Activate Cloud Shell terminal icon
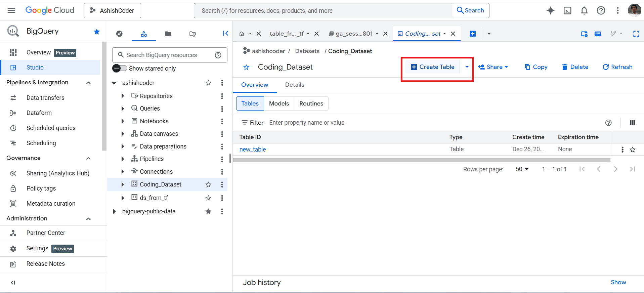The width and height of the screenshot is (644, 293). tap(567, 10)
